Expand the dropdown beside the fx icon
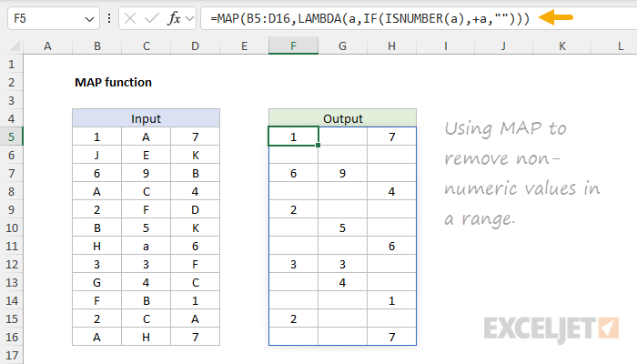The image size is (637, 364). pyautogui.click(x=189, y=18)
